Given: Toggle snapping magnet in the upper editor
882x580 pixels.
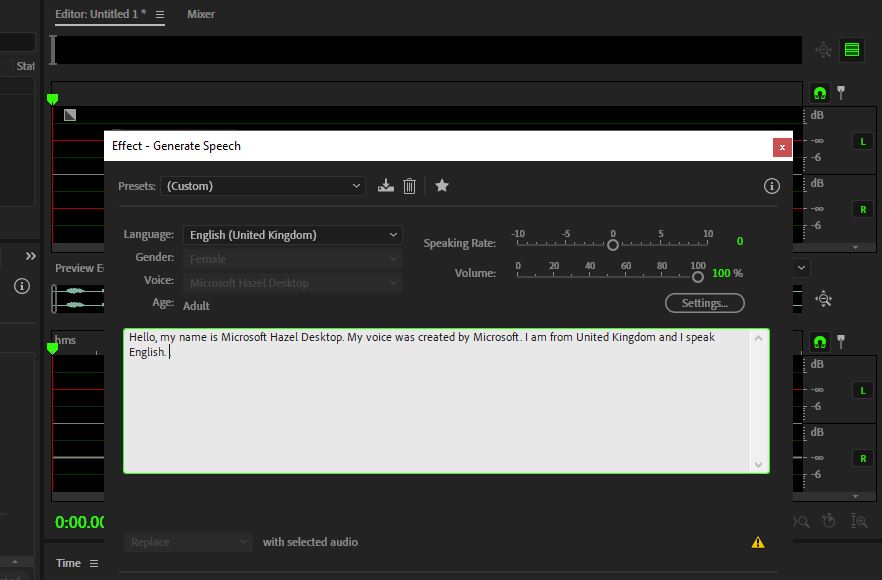Looking at the screenshot, I should 820,93.
